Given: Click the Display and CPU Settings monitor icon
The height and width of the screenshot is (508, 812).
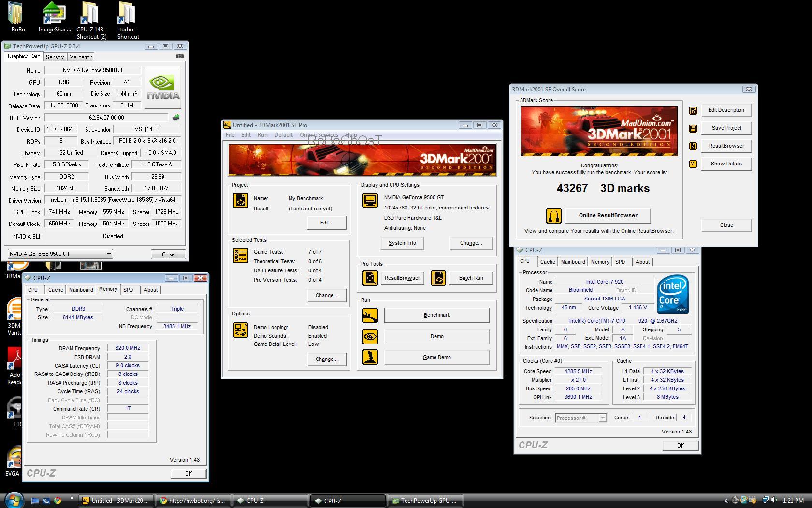Looking at the screenshot, I should [x=370, y=200].
